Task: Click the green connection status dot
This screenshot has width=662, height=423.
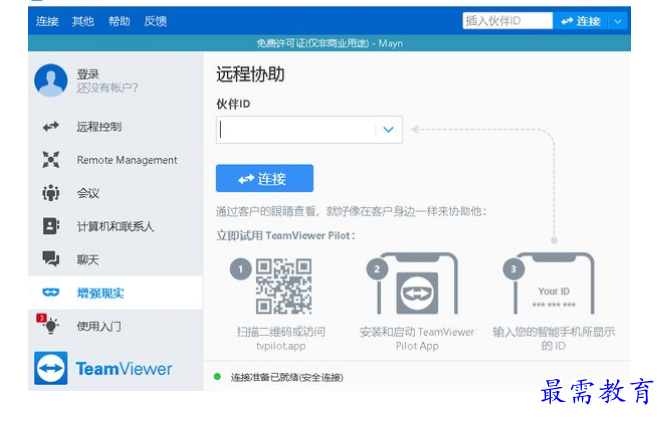Action: pyautogui.click(x=217, y=377)
